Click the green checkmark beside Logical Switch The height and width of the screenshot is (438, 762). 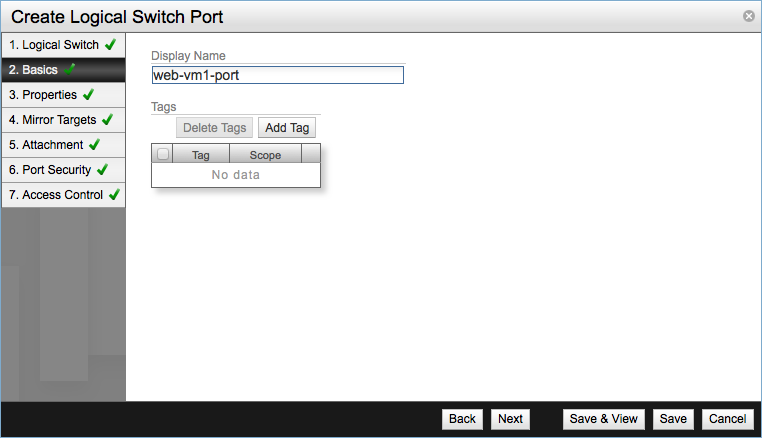pos(110,45)
